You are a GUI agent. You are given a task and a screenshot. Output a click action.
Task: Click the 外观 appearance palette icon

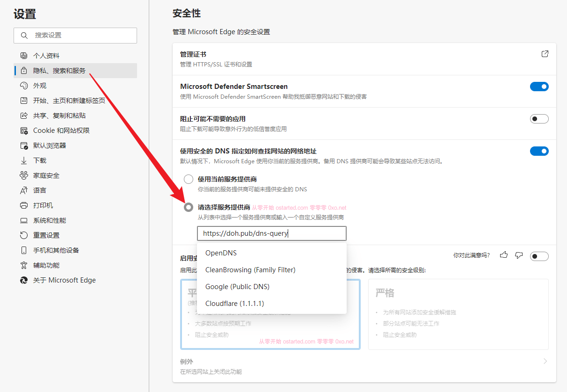pos(24,86)
